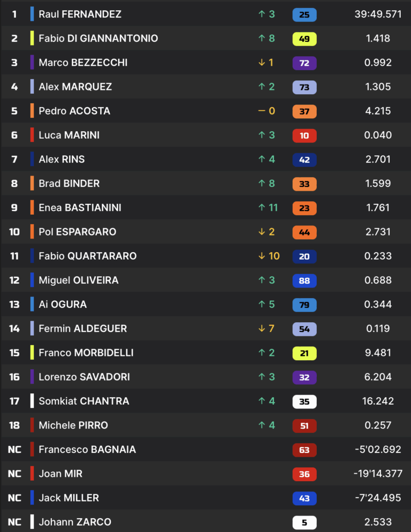Viewport: 411px width, 532px height.
Task: Click on Jack Miller's name
Action: tap(68, 498)
